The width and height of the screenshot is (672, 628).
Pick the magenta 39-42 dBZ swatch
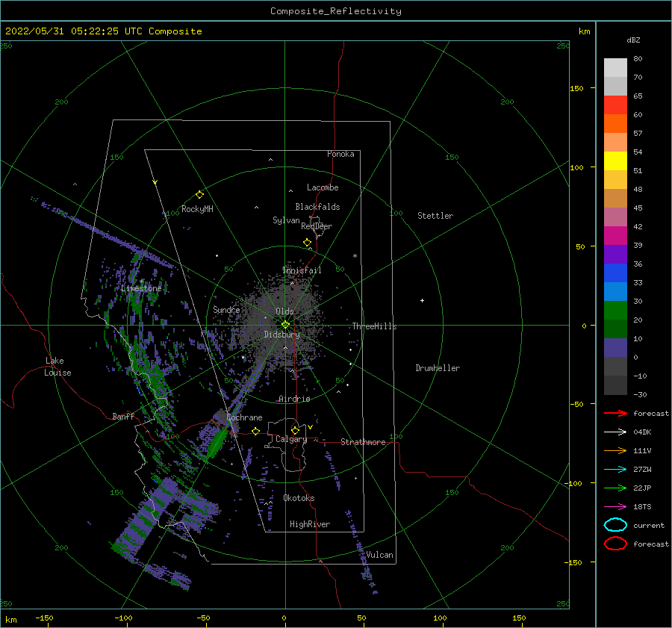point(615,235)
